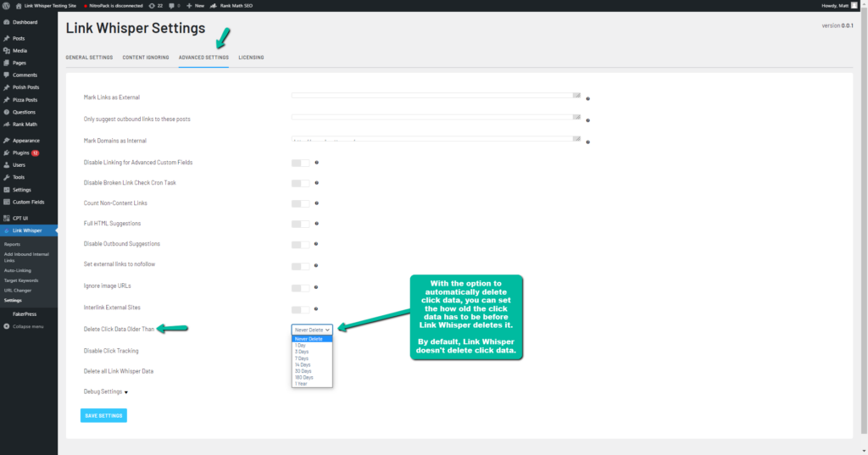Click help icon for Mark Domains as Internal
The height and width of the screenshot is (455, 868).
click(x=588, y=141)
